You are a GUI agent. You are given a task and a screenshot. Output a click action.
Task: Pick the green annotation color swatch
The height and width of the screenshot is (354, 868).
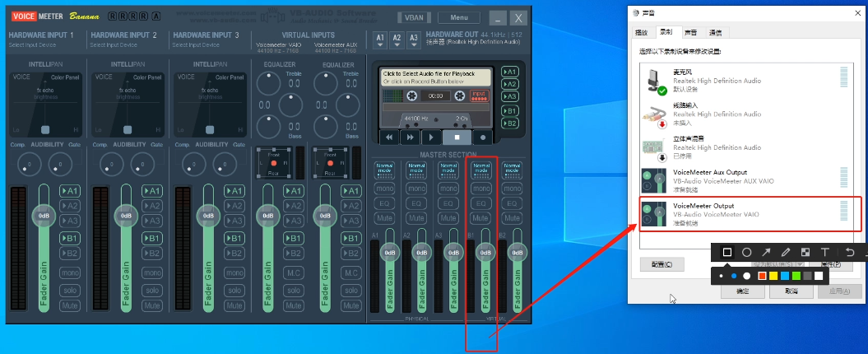[796, 276]
